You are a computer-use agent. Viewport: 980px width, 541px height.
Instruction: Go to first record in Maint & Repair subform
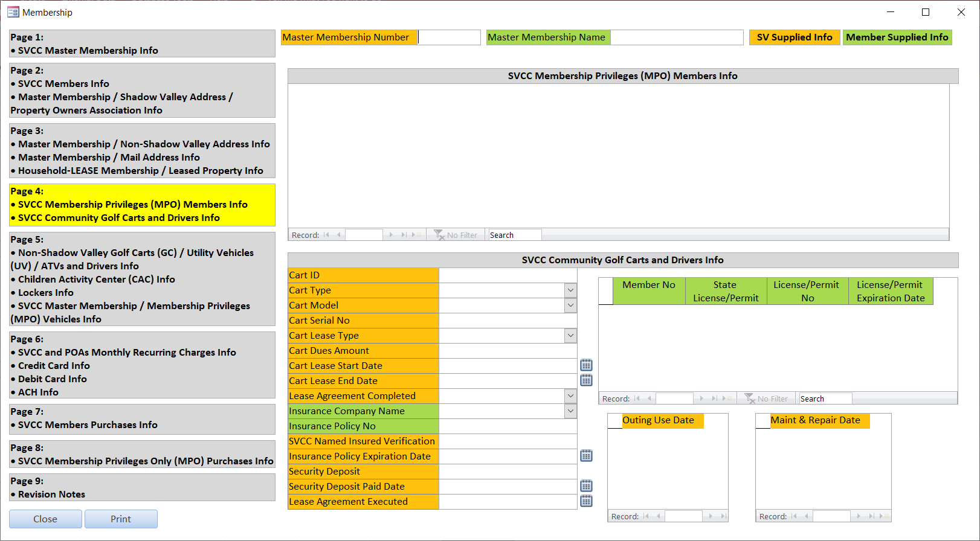click(794, 516)
